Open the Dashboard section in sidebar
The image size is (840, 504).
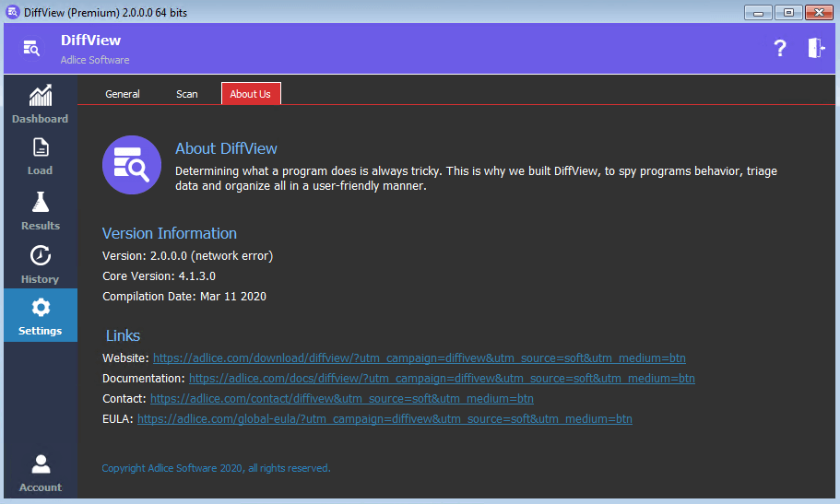tap(40, 104)
